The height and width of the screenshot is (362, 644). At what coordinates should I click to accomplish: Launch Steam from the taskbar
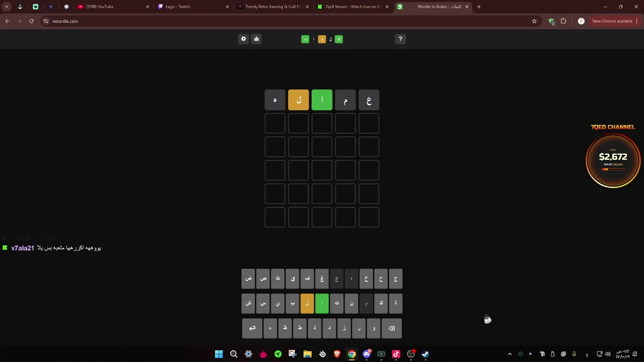(x=426, y=354)
